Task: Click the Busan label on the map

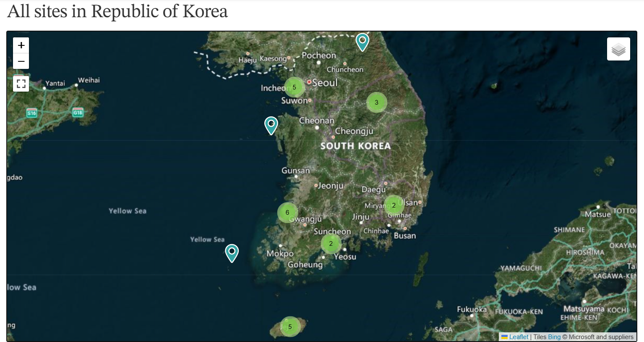Action: pos(404,235)
